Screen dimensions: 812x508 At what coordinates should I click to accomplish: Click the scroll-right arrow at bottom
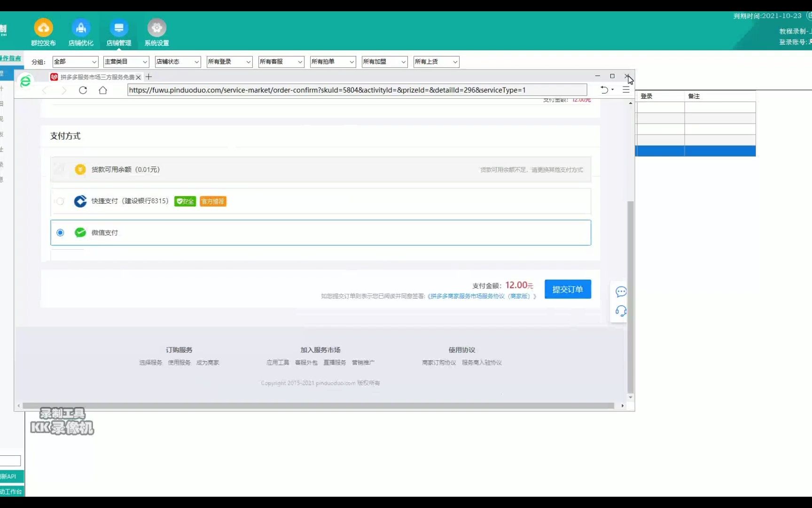click(x=623, y=405)
